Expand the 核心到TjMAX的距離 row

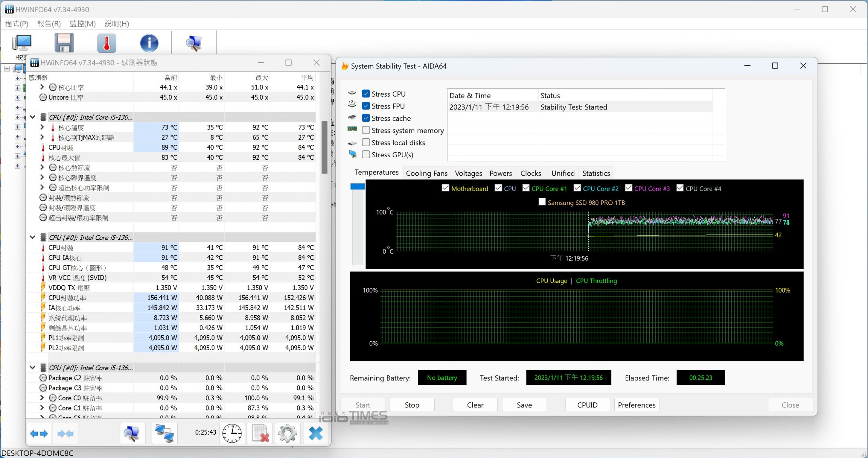(x=42, y=137)
